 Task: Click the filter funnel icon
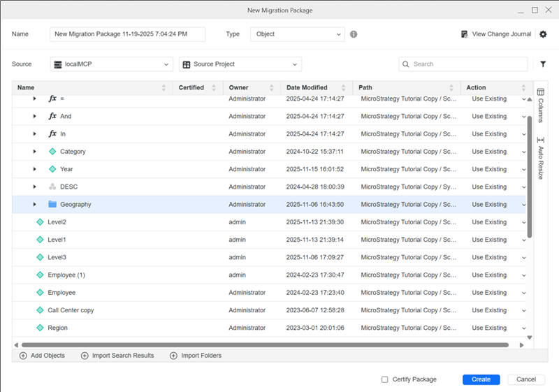[x=544, y=64]
